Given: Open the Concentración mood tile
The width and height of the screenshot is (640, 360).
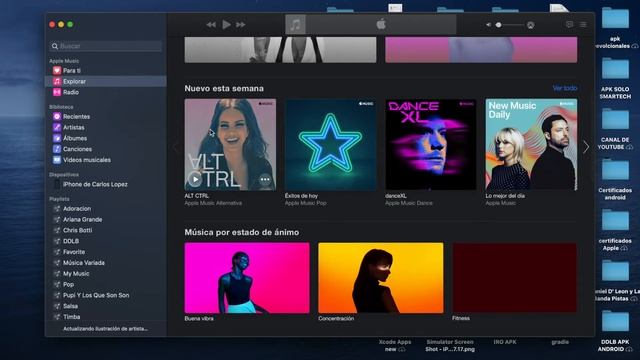Looking at the screenshot, I should point(381,278).
